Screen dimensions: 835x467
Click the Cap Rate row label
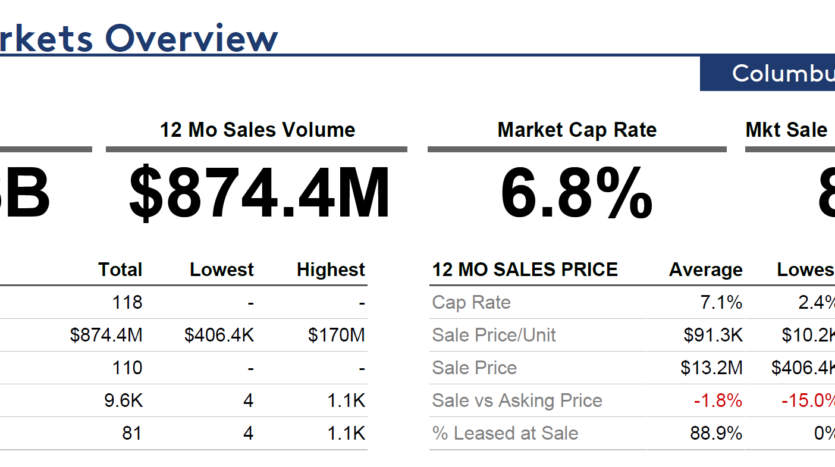click(471, 303)
